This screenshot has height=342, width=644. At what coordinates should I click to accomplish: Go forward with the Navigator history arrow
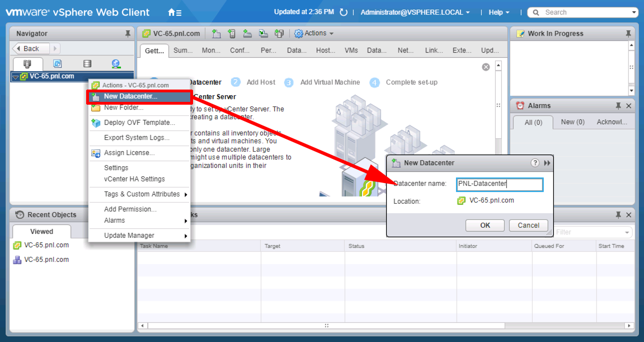pyautogui.click(x=55, y=49)
